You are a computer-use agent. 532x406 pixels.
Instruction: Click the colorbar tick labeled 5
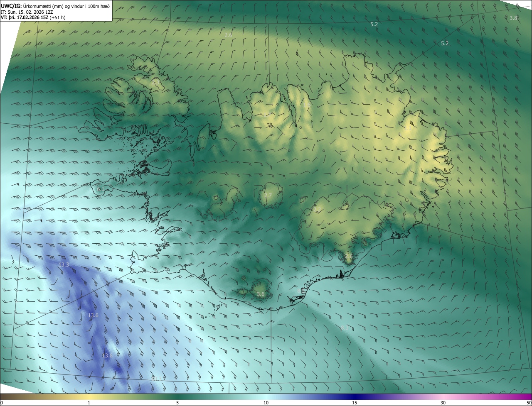click(x=177, y=403)
